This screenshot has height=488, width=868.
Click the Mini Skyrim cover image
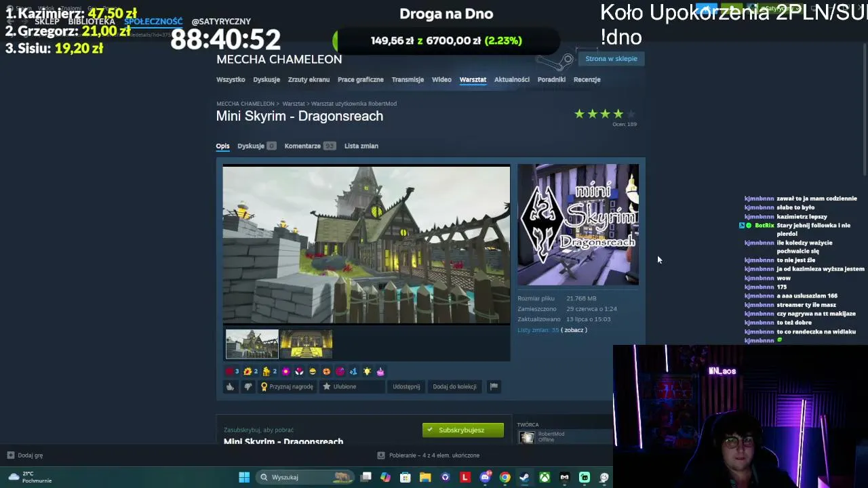[x=578, y=224]
